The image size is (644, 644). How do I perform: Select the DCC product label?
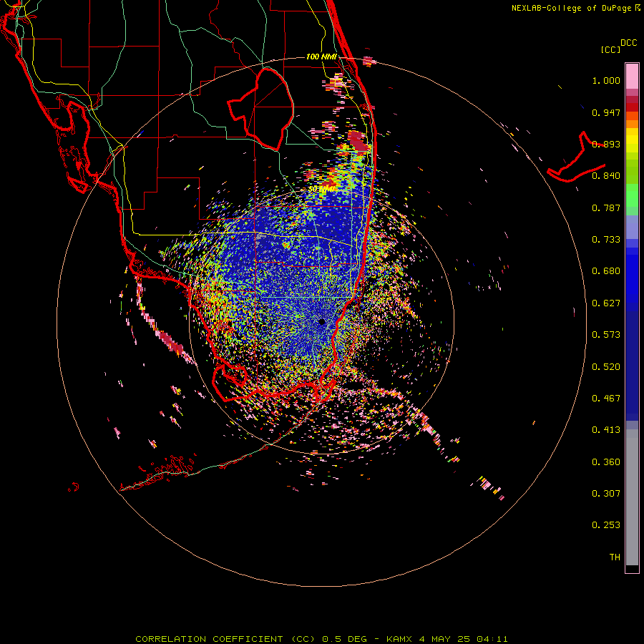[629, 43]
